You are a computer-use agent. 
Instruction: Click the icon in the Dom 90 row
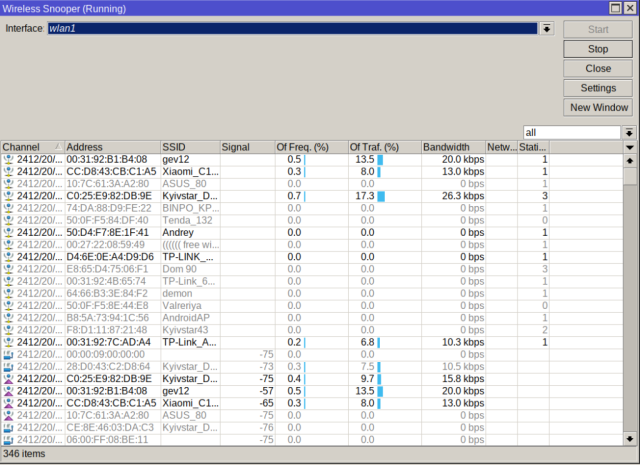pyautogui.click(x=8, y=269)
